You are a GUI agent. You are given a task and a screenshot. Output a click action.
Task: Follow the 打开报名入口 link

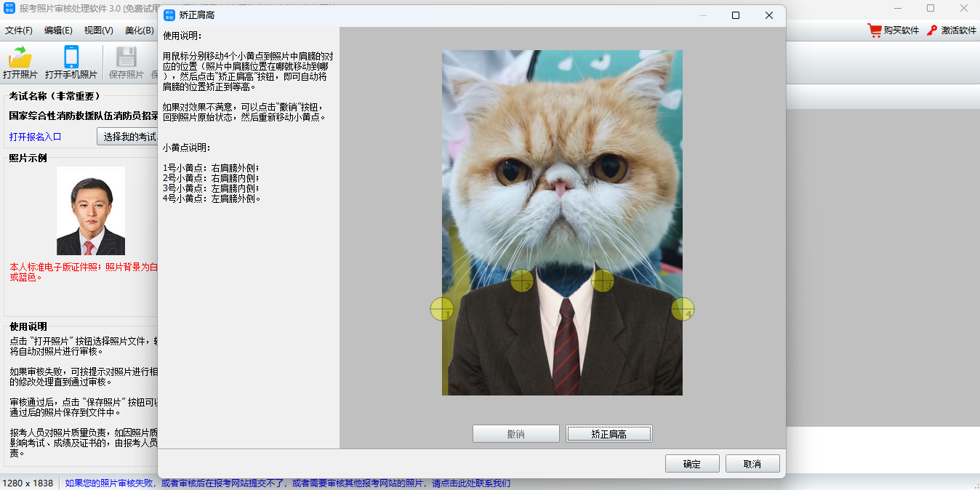(x=35, y=137)
